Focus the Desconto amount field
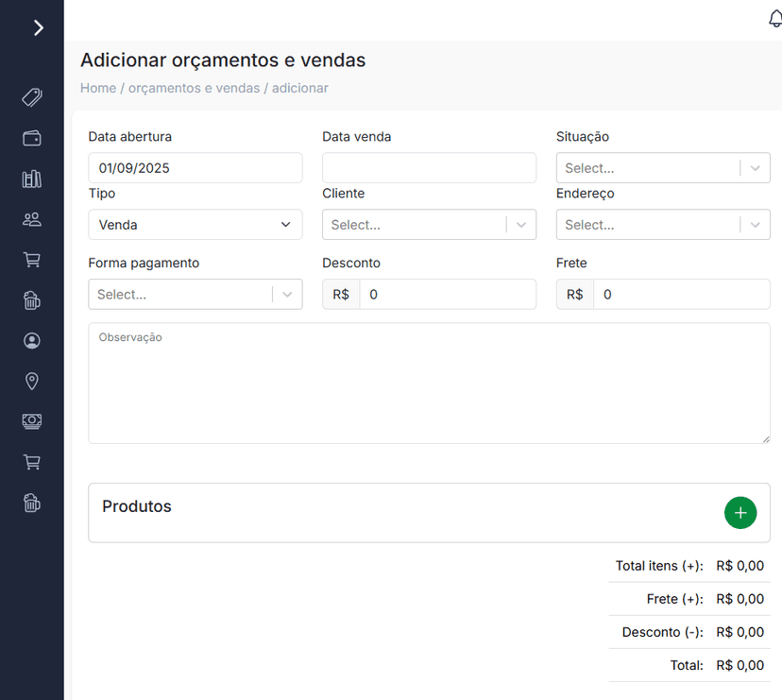This screenshot has height=700, width=782. click(447, 295)
